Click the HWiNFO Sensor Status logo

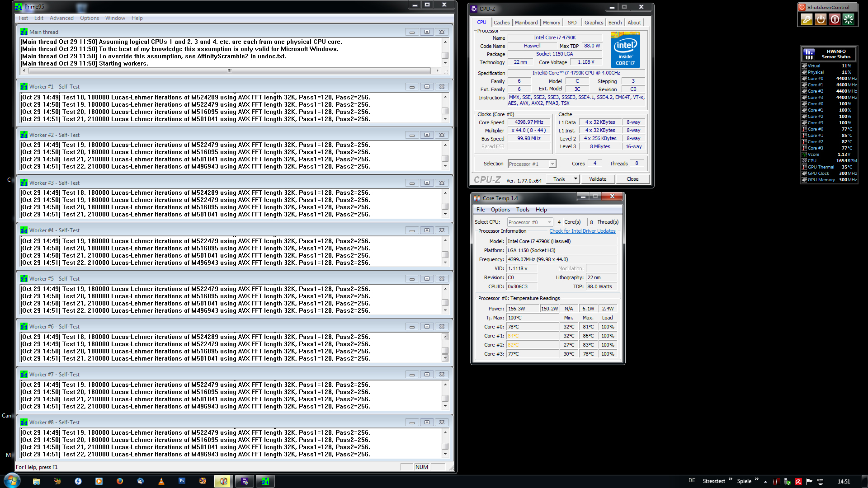[809, 54]
